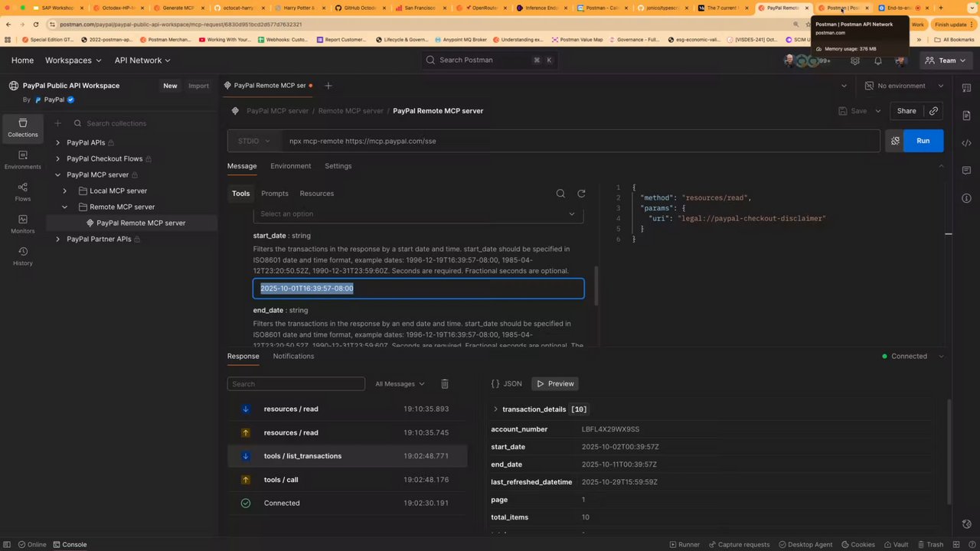Switch to the Prompts tab
The height and width of the screenshot is (551, 980).
tap(275, 194)
